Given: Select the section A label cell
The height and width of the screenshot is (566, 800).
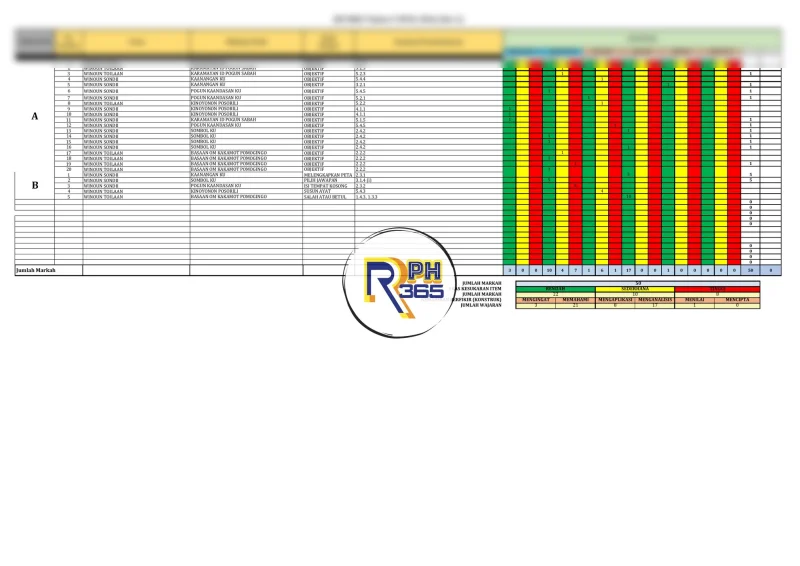Looking at the screenshot, I should (x=35, y=117).
